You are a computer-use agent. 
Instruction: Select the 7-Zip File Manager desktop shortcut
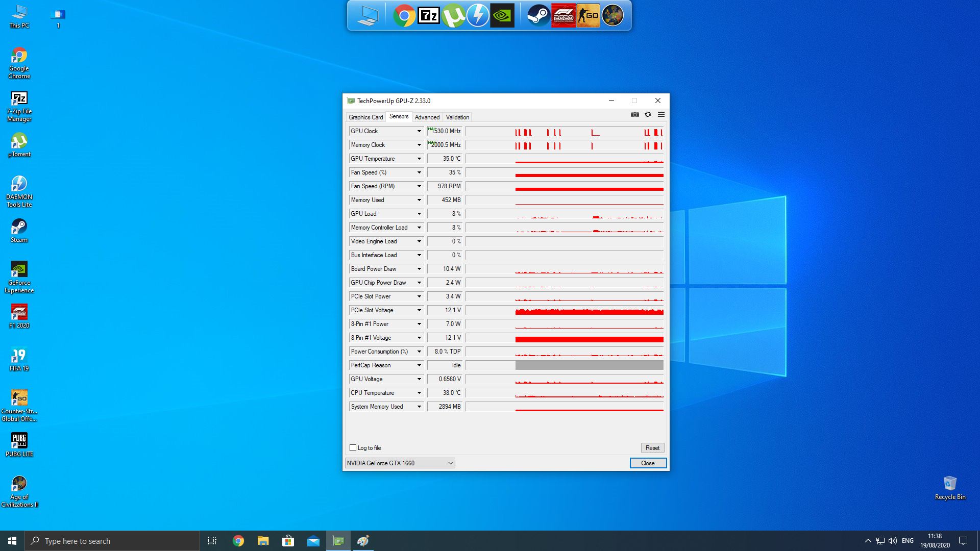19,106
